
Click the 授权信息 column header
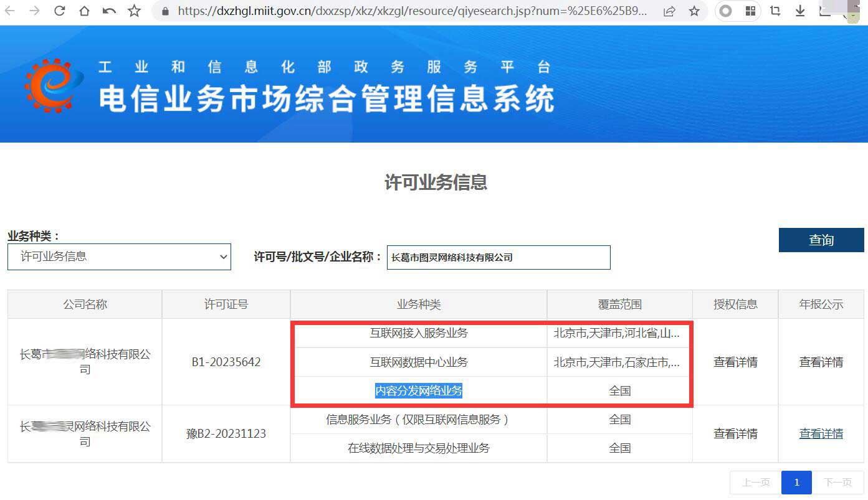pyautogui.click(x=735, y=304)
